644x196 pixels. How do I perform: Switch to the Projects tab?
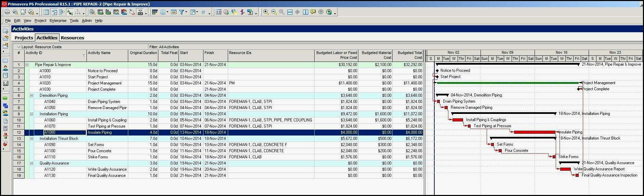[24, 38]
